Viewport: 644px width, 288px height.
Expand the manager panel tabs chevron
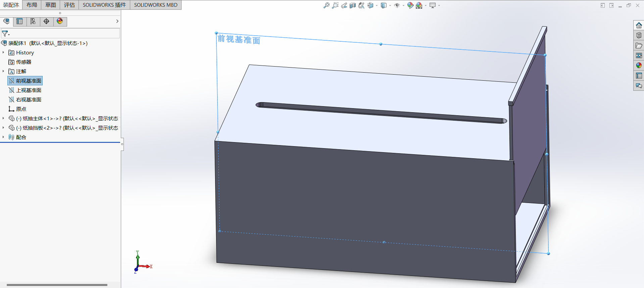point(117,21)
